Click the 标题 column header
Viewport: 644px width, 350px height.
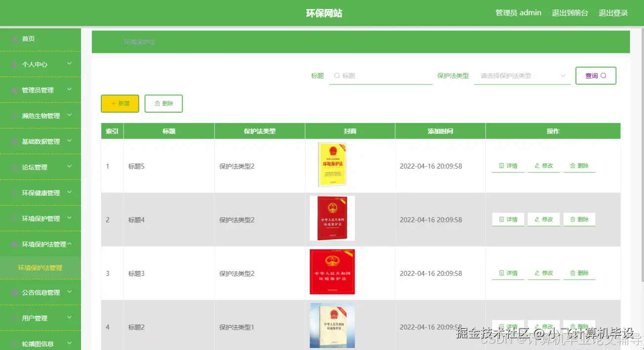click(x=169, y=131)
